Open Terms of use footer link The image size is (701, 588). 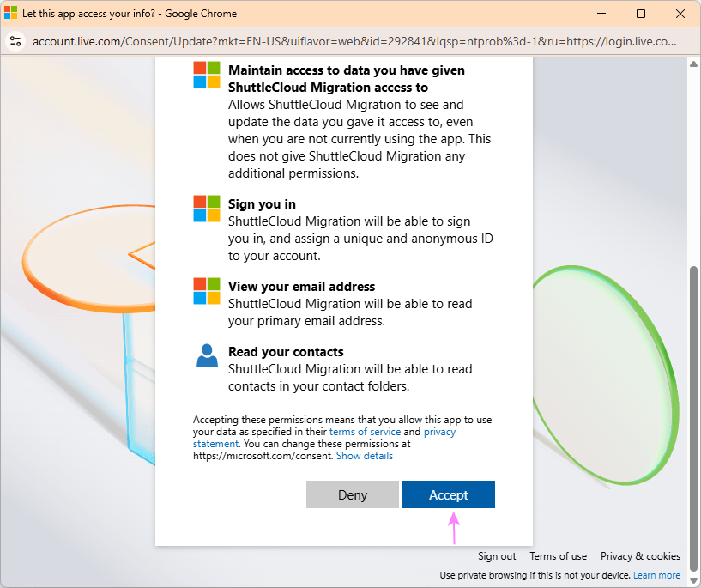pos(558,556)
